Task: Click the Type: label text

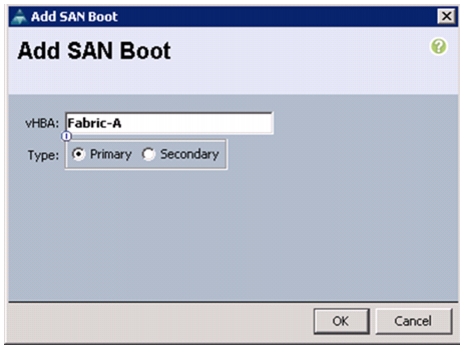Action: click(x=43, y=155)
